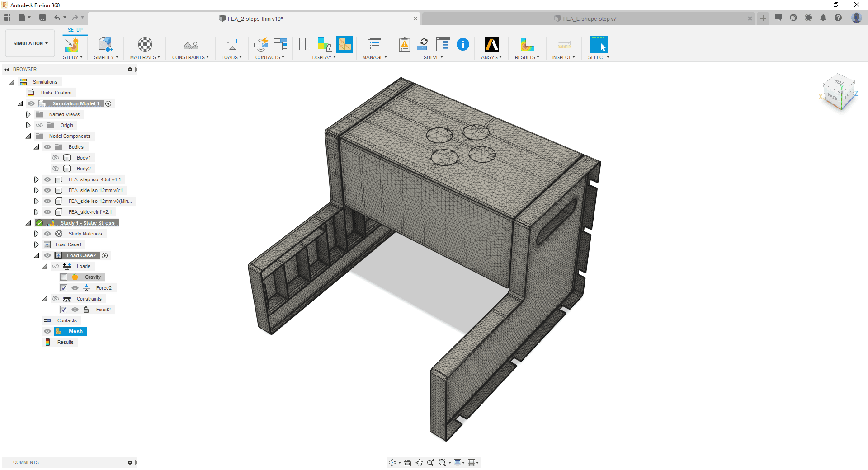Collapse the Loads node
The width and height of the screenshot is (868, 470).
point(44,266)
